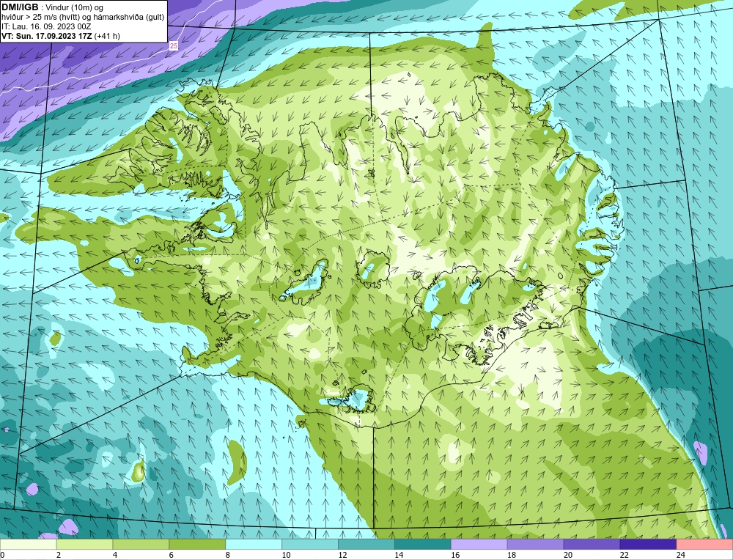Click the valid time 'VT: Sun. 17.09.2023 17Z'
733x560 pixels.
[47, 36]
